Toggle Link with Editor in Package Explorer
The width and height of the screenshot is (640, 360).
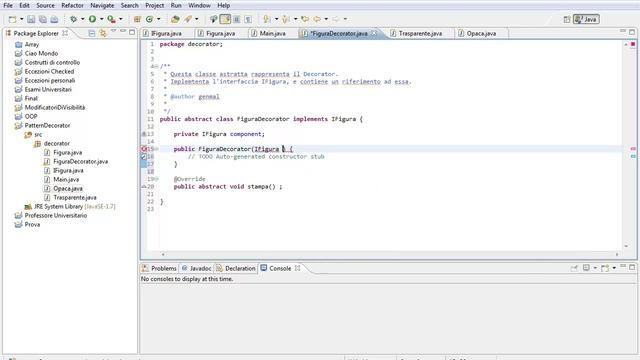103,33
